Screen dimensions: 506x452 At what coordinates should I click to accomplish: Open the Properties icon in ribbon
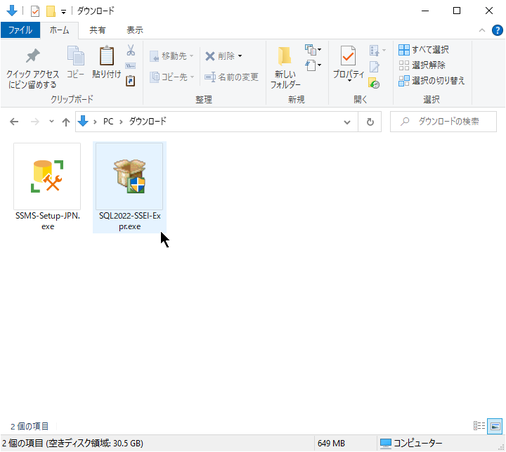click(348, 56)
